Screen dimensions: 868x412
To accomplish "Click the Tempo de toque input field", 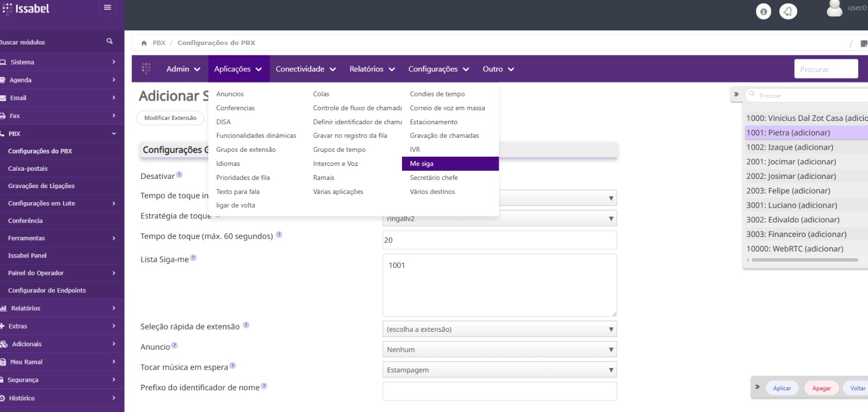I will click(499, 240).
